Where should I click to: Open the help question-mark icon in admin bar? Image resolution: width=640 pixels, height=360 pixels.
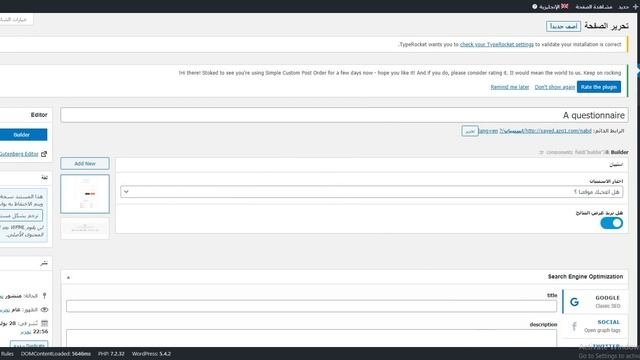pos(535,7)
